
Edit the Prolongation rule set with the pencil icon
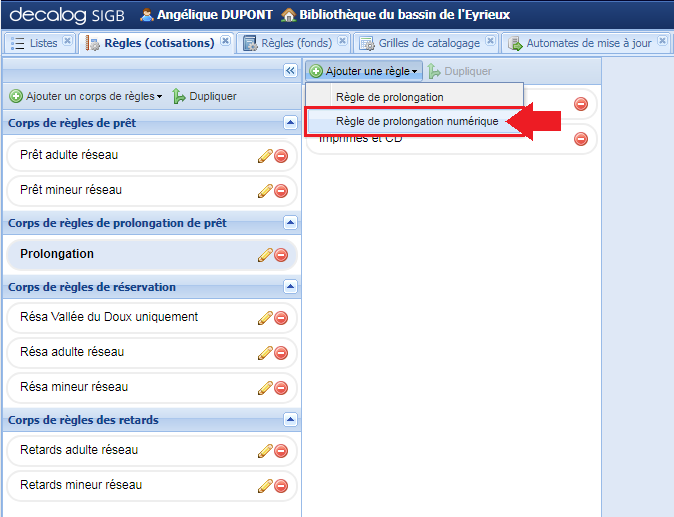click(265, 255)
